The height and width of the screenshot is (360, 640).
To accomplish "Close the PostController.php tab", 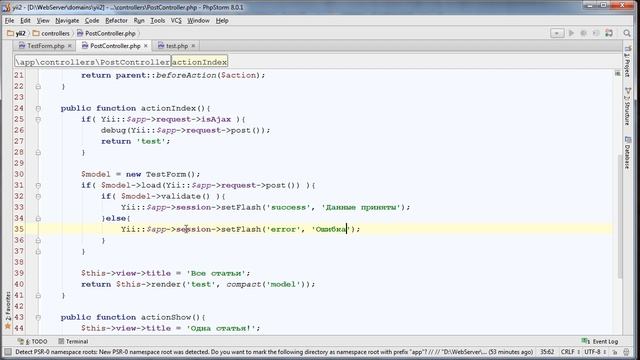I will click(x=145, y=46).
